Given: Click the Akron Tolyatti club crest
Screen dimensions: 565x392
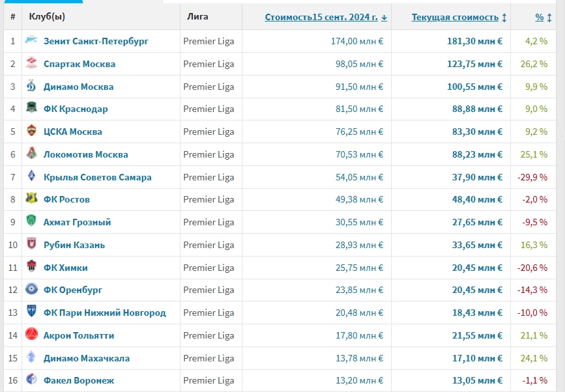Looking at the screenshot, I should (x=31, y=334).
